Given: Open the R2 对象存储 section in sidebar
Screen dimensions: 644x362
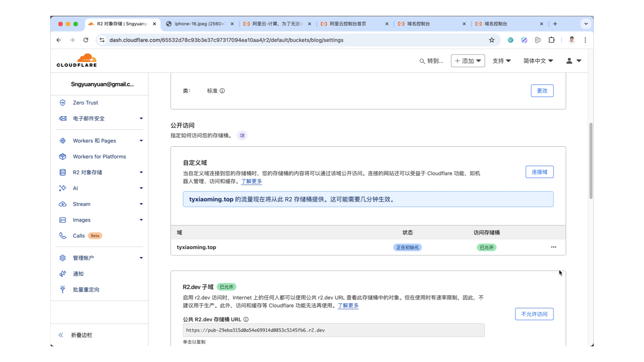Looking at the screenshot, I should [x=87, y=172].
